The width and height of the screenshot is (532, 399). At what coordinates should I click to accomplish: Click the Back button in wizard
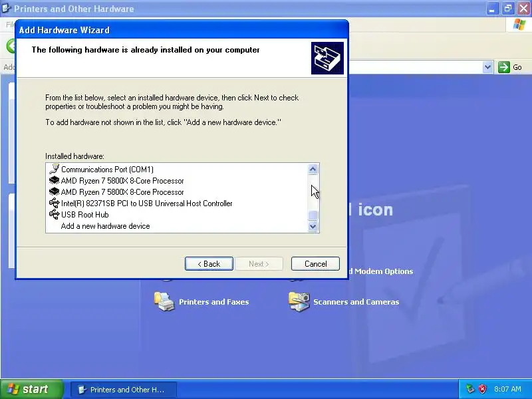pos(209,263)
